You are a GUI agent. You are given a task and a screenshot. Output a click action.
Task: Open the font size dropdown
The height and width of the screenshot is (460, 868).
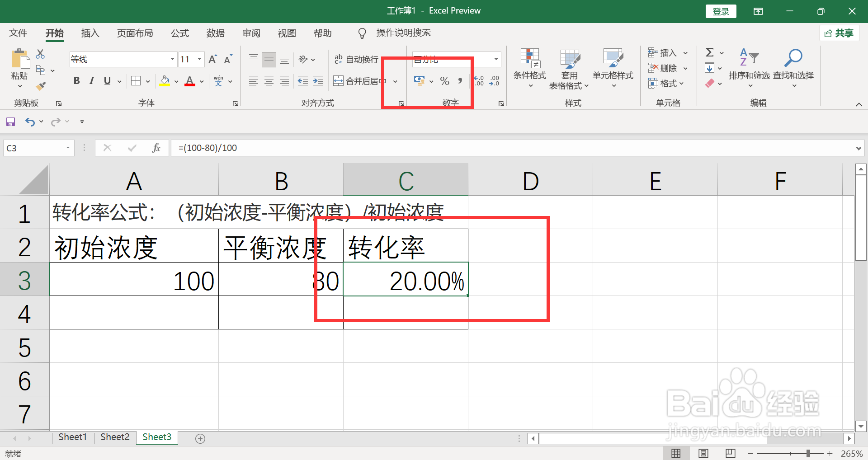coord(199,59)
